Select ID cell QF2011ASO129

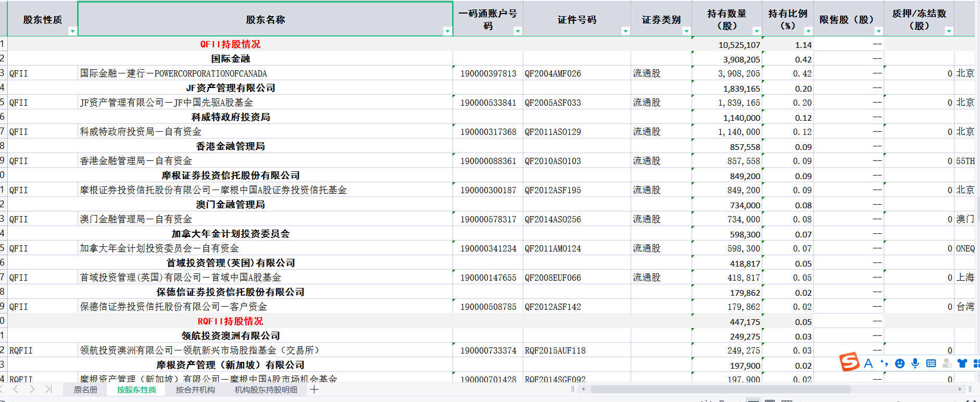coord(577,132)
